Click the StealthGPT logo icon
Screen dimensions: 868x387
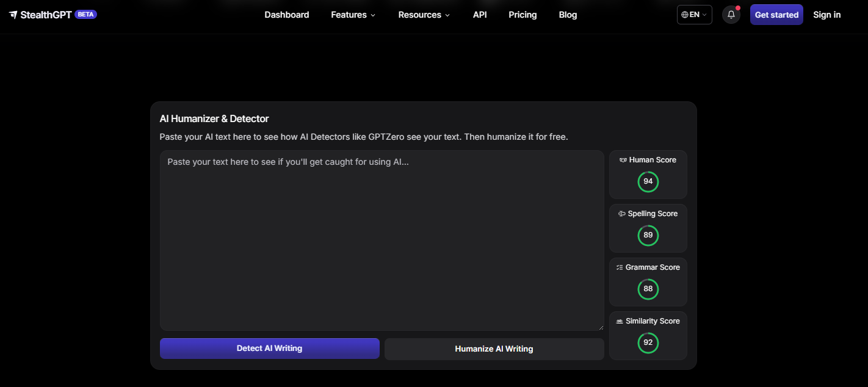(13, 15)
